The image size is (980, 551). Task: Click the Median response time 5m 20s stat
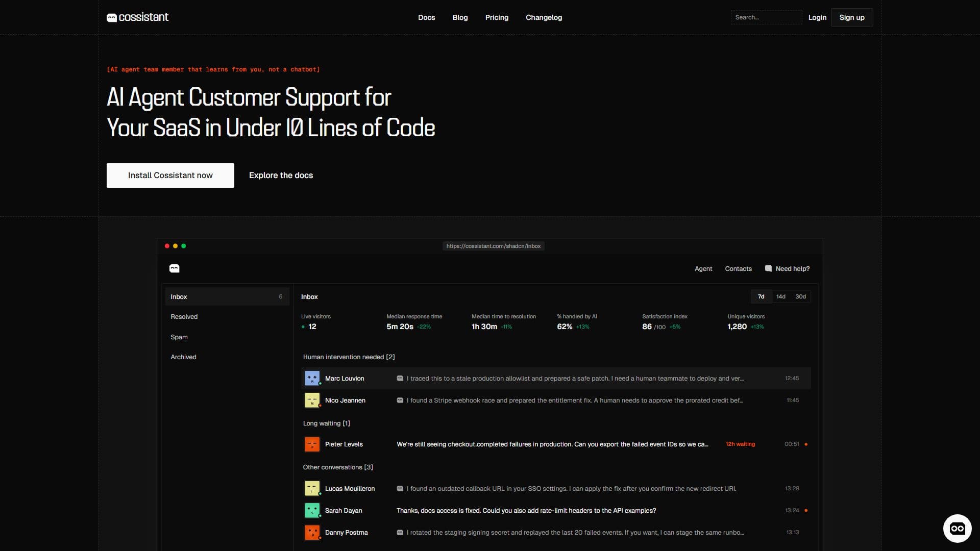pyautogui.click(x=414, y=322)
